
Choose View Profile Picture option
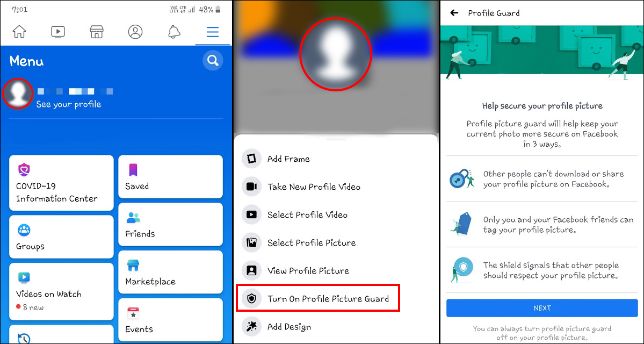click(x=336, y=270)
